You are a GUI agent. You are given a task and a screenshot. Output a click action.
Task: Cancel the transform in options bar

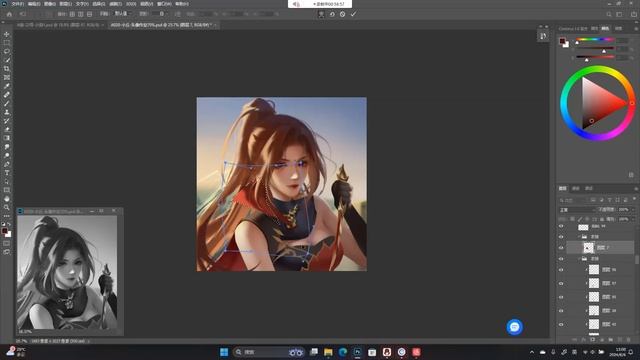[342, 14]
